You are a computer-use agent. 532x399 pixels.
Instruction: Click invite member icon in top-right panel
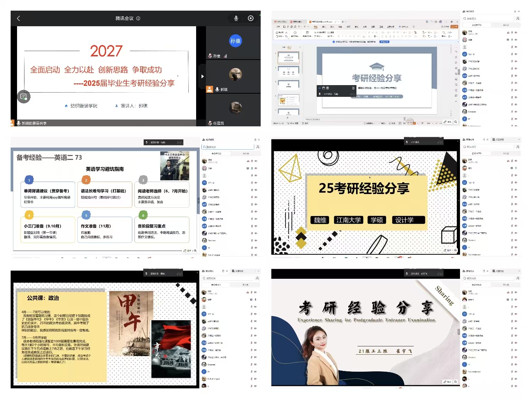point(518,18)
